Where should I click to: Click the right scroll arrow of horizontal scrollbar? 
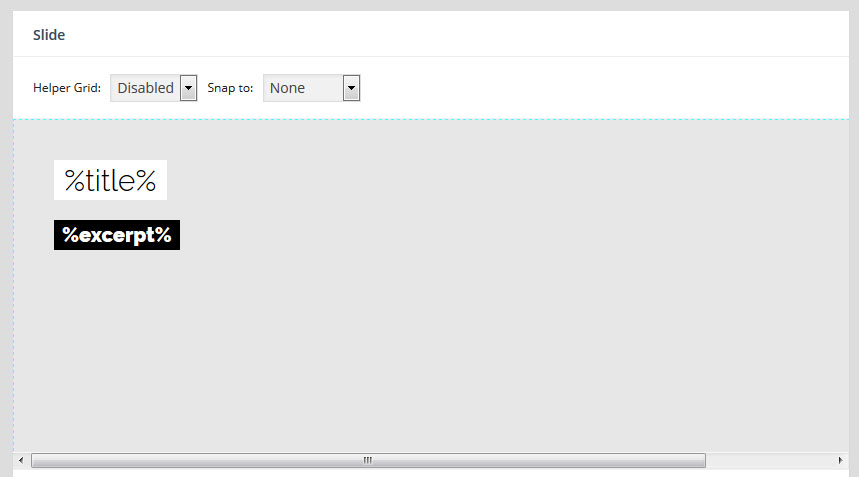(x=840, y=460)
